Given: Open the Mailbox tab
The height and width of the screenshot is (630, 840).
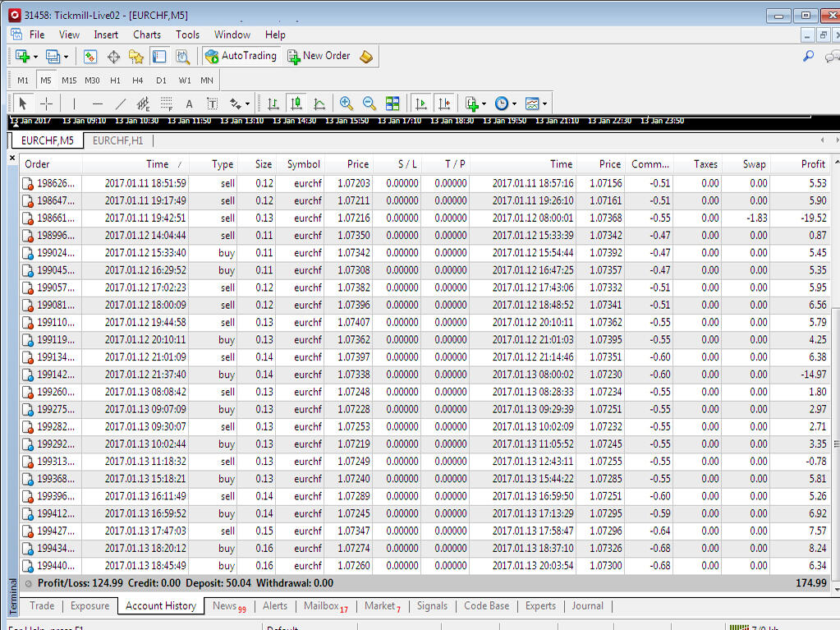Looking at the screenshot, I should [x=326, y=606].
